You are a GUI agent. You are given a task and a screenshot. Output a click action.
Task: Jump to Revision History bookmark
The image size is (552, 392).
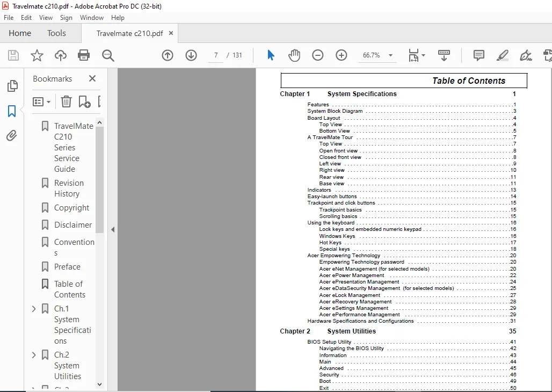(x=69, y=188)
